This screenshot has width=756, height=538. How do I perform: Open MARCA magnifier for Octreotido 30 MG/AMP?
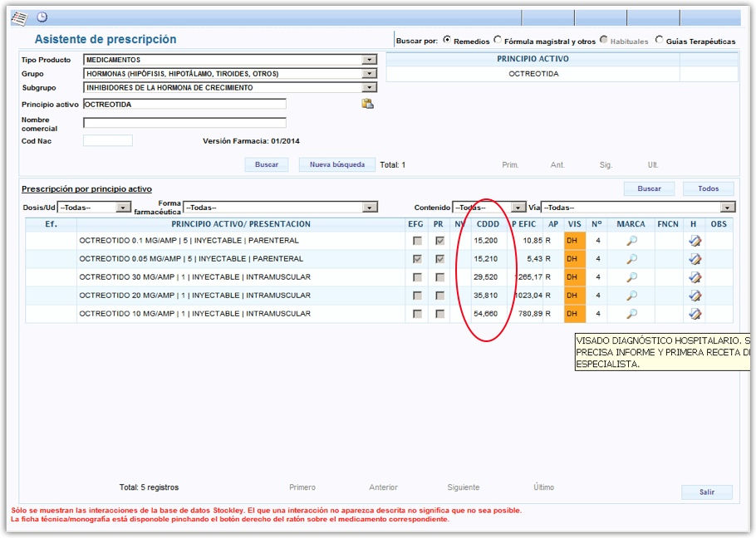point(631,277)
